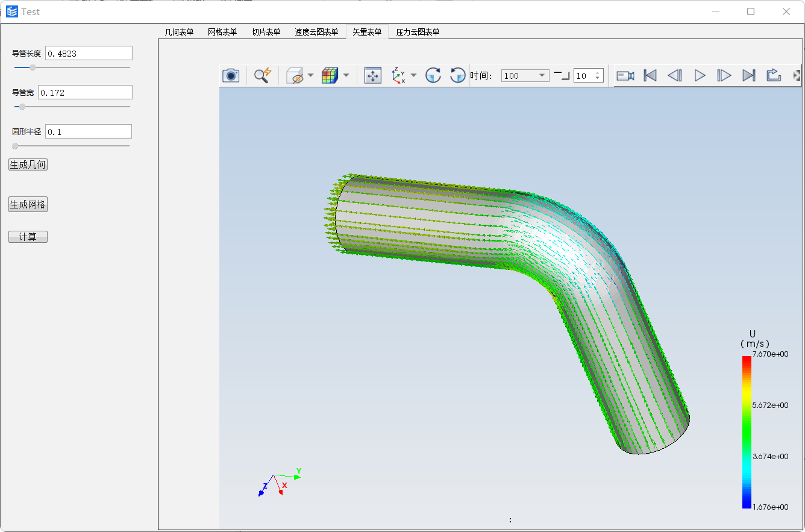805x532 pixels.
Task: Switch to the 网格表单 tab
Action: point(222,32)
